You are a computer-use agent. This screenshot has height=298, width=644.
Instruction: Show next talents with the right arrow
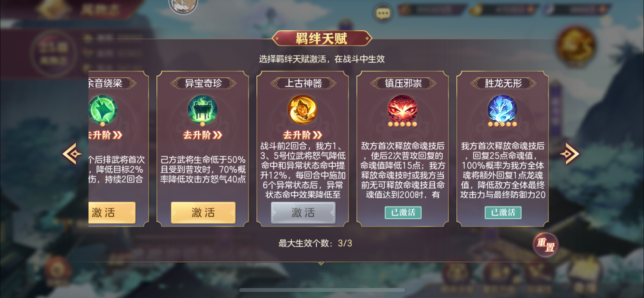[570, 154]
